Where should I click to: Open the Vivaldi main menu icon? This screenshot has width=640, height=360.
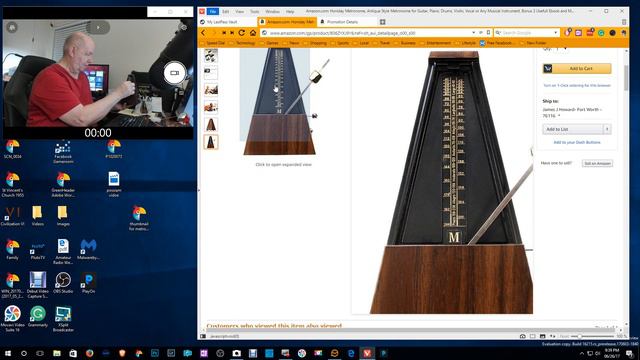(x=202, y=11)
